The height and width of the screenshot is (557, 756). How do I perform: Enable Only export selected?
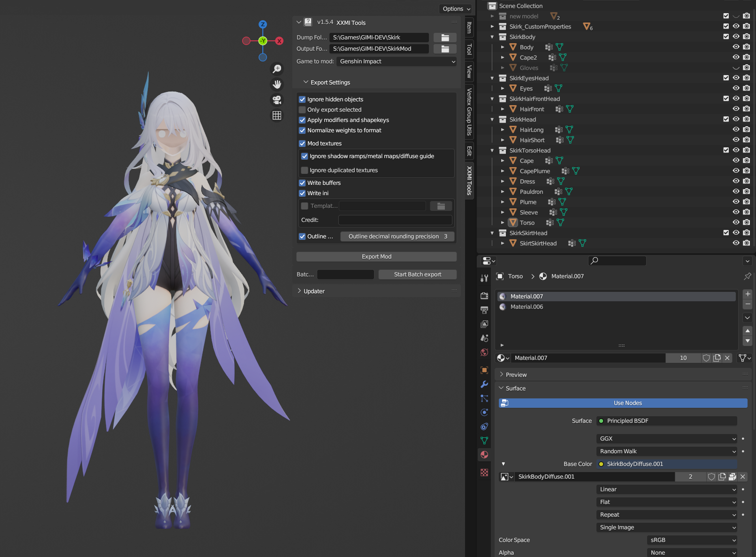(302, 110)
